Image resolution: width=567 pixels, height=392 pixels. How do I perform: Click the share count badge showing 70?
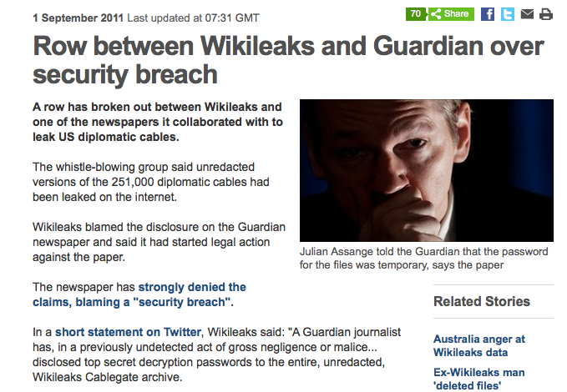[415, 14]
